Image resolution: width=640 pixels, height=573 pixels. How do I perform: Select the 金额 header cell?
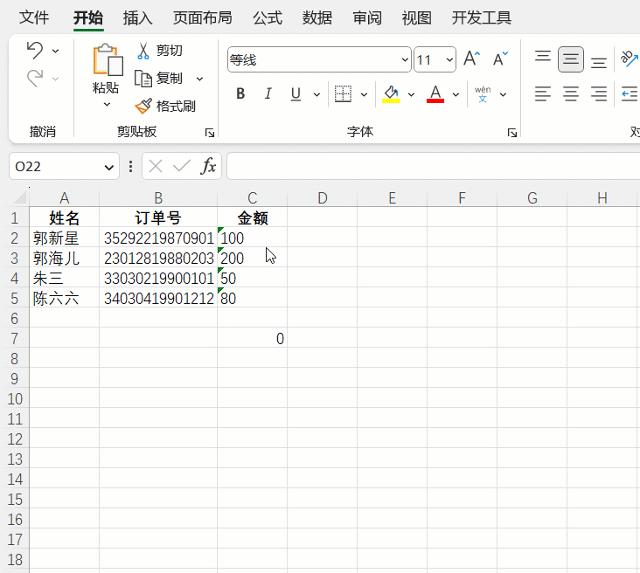pyautogui.click(x=252, y=218)
